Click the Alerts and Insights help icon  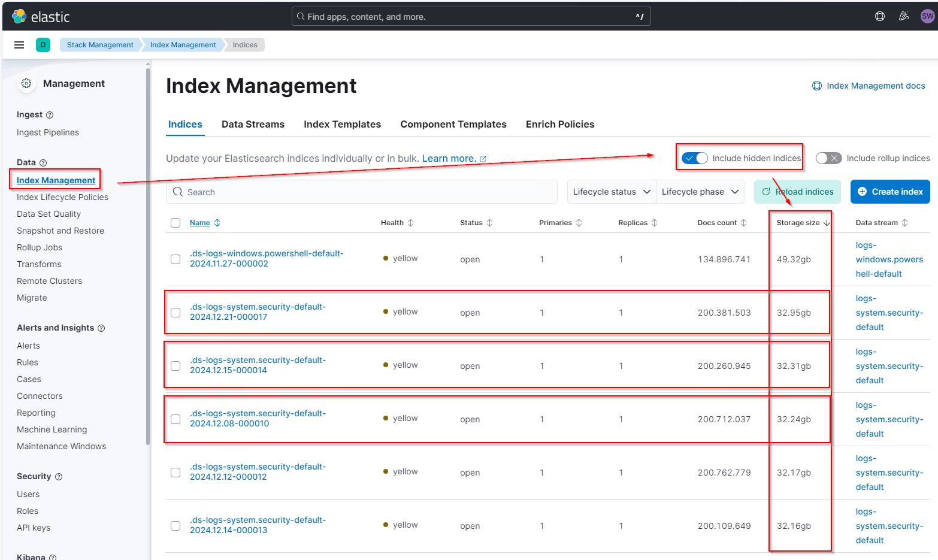(x=101, y=328)
